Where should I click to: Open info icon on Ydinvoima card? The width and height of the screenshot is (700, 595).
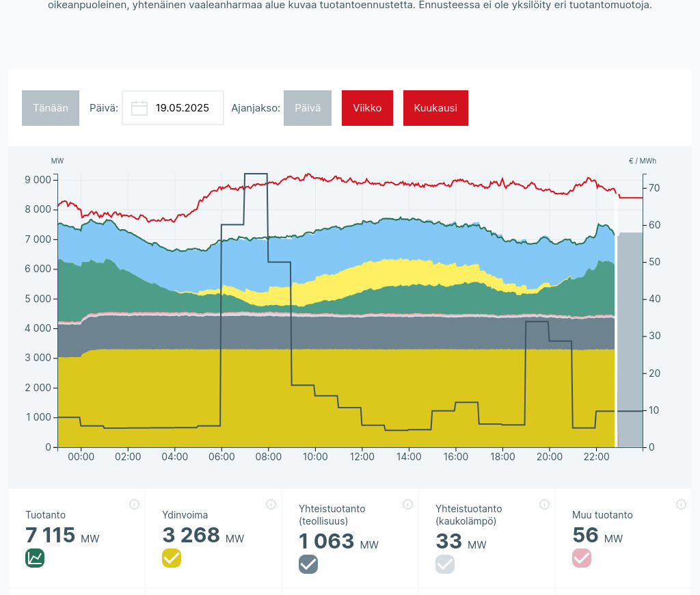click(x=271, y=505)
